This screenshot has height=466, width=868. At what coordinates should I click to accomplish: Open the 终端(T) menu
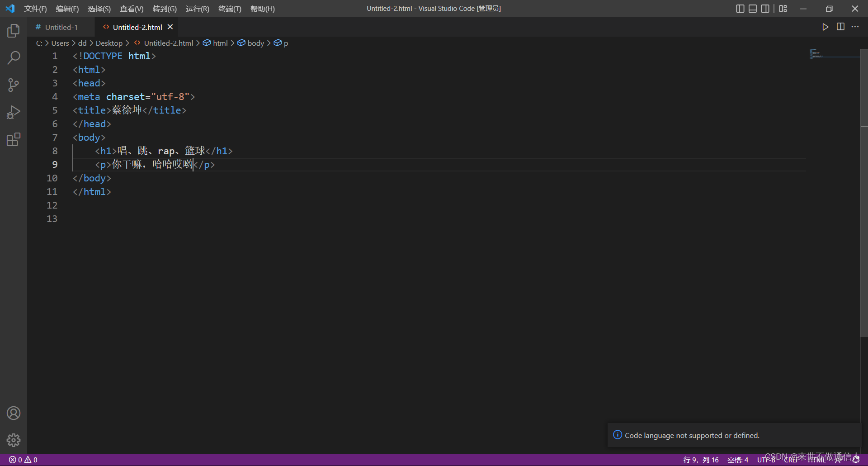[230, 9]
